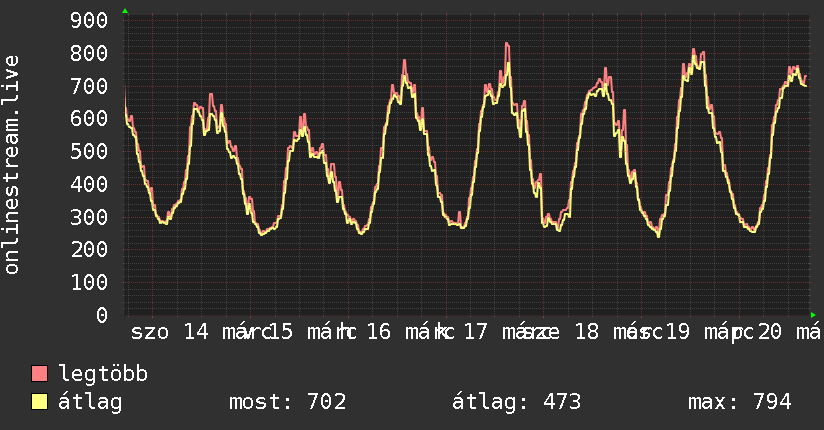Image resolution: width=824 pixels, height=430 pixels.
Task: Click the highest pink peak near 17
Action: [507, 44]
